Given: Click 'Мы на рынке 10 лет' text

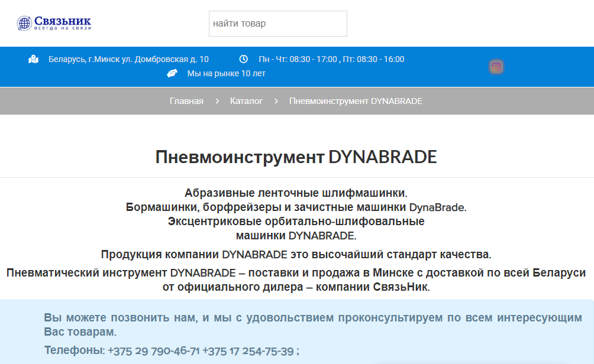Looking at the screenshot, I should (x=226, y=73).
